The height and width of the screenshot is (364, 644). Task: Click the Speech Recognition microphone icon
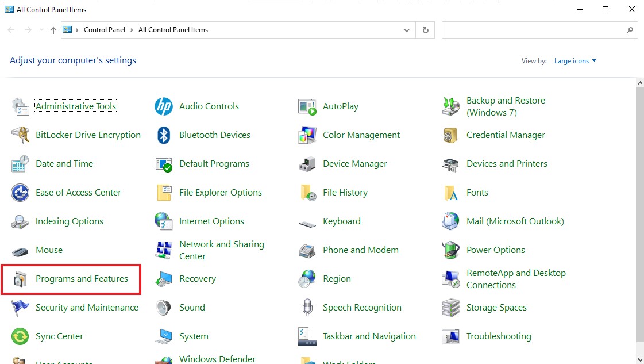pyautogui.click(x=307, y=308)
